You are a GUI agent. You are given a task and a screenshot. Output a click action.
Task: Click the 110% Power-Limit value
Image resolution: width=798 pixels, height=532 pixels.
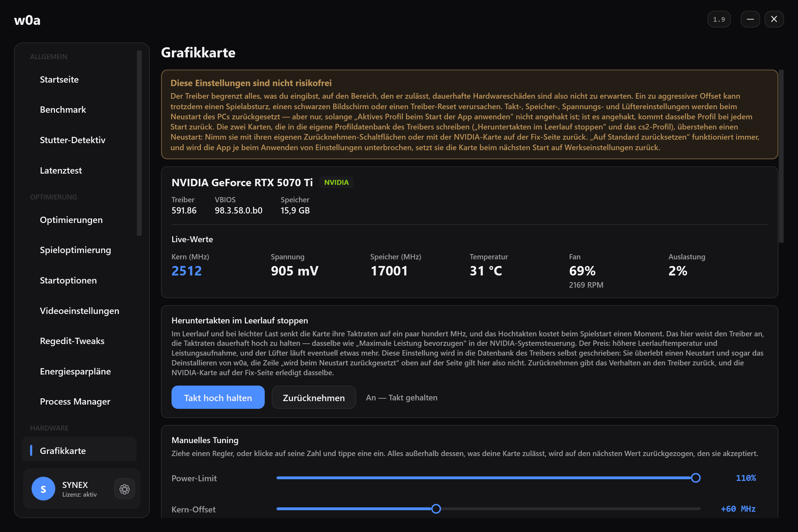tap(746, 478)
